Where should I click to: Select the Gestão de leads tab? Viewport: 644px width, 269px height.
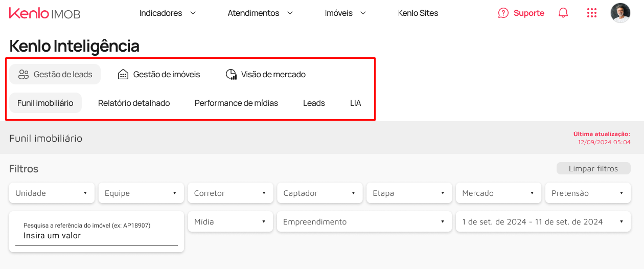point(55,74)
